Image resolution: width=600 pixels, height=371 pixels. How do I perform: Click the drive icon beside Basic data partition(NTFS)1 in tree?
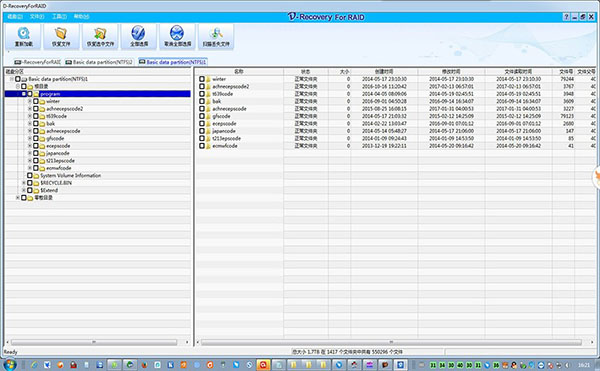pyautogui.click(x=24, y=79)
